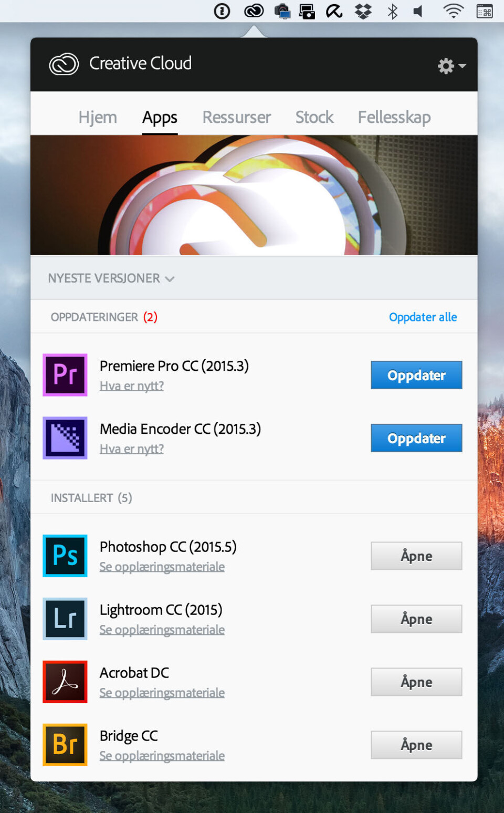Click the Bridge CC title text
Screen dimensions: 504x813
click(x=129, y=736)
